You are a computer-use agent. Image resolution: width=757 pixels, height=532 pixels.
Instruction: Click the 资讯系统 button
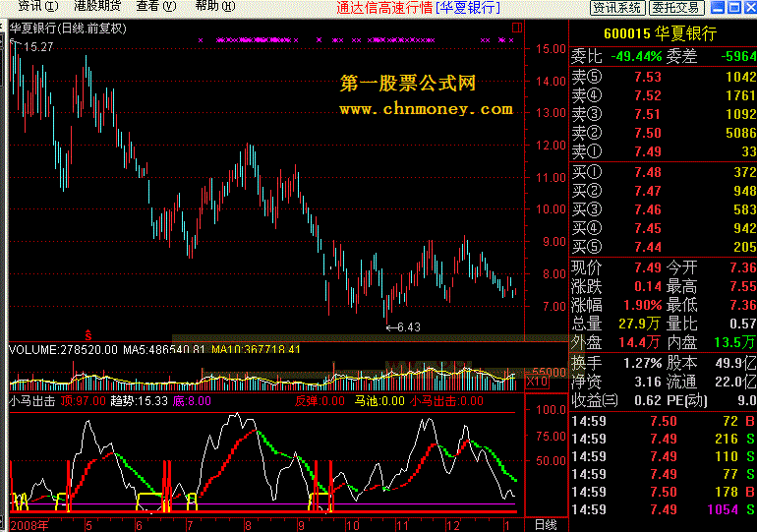(617, 7)
